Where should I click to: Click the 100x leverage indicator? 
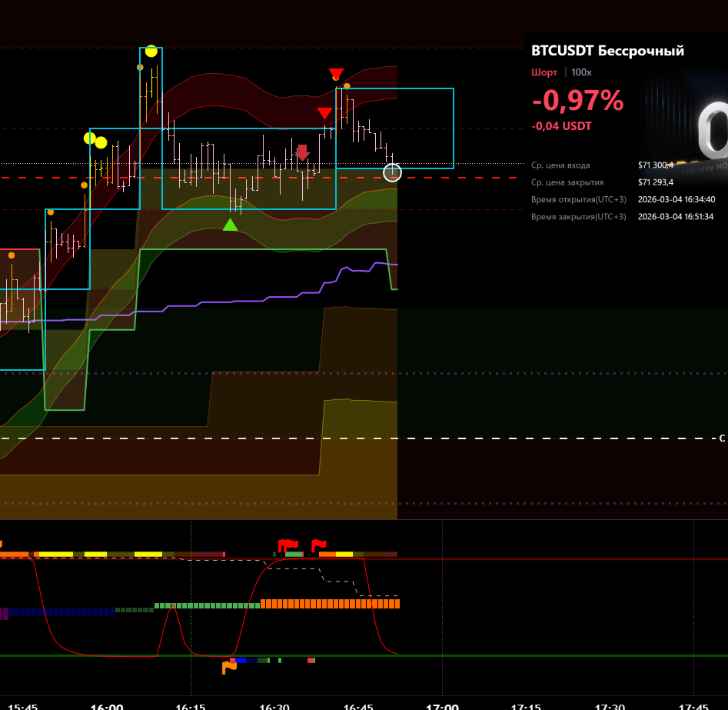(x=581, y=72)
